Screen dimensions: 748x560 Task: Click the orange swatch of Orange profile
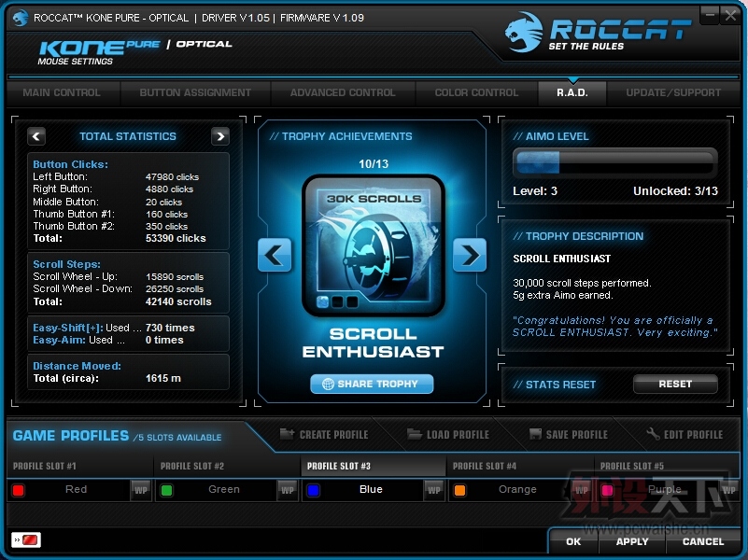459,490
